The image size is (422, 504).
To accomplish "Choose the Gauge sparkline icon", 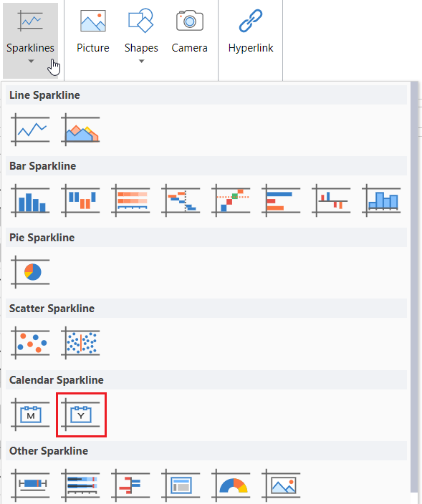I will [231, 485].
